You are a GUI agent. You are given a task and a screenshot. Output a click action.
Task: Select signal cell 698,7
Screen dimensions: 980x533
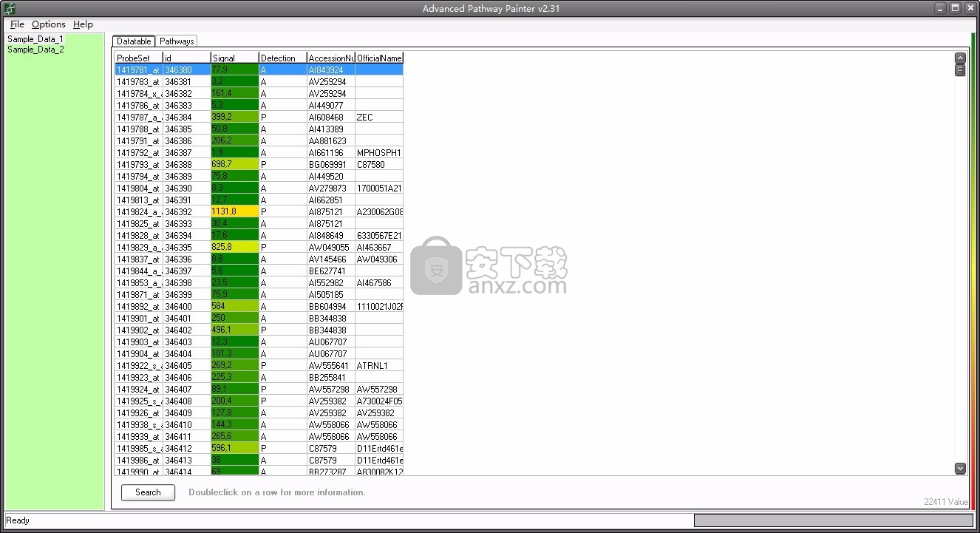pyautogui.click(x=234, y=164)
